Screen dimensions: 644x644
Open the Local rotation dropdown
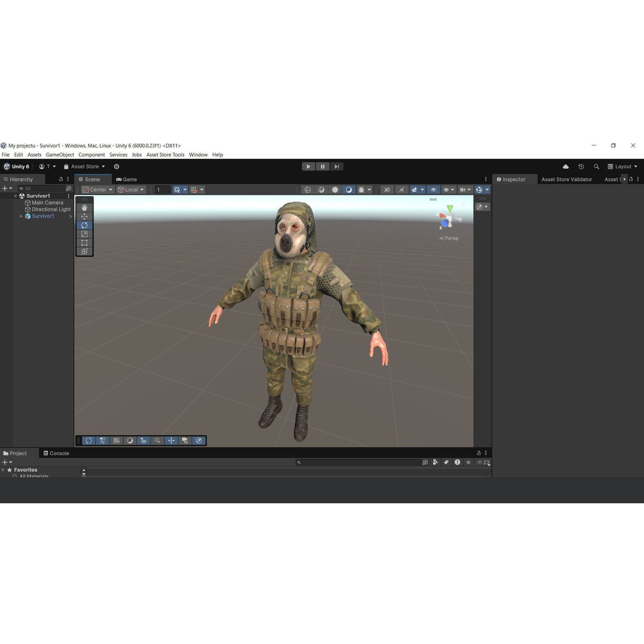[x=131, y=190]
